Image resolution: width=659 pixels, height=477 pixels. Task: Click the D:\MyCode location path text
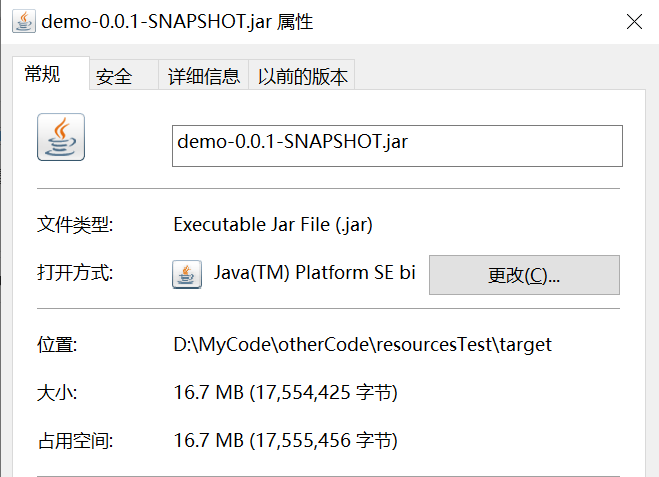pos(362,345)
